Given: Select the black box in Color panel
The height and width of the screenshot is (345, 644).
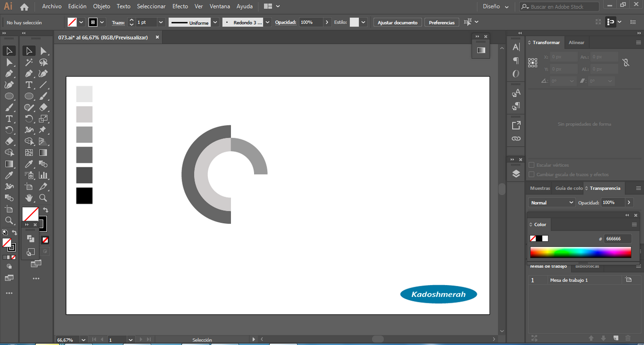Looking at the screenshot, I should pos(539,238).
